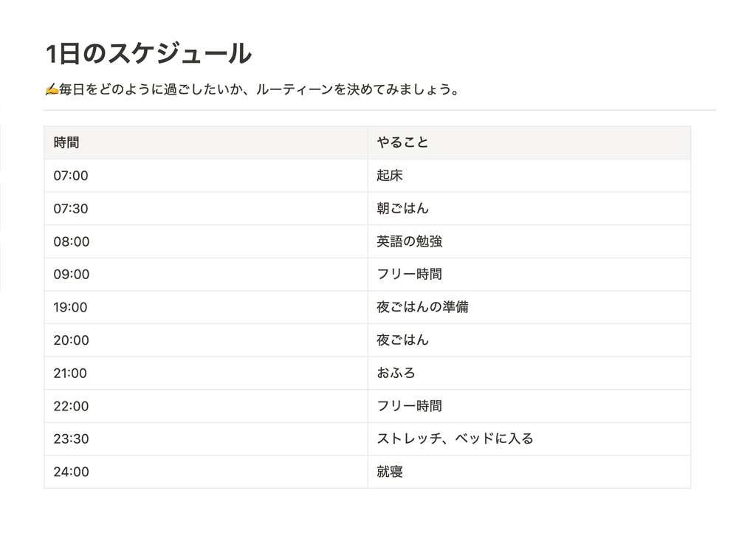
Task: Select the 時間 header cell
Action: click(206, 142)
